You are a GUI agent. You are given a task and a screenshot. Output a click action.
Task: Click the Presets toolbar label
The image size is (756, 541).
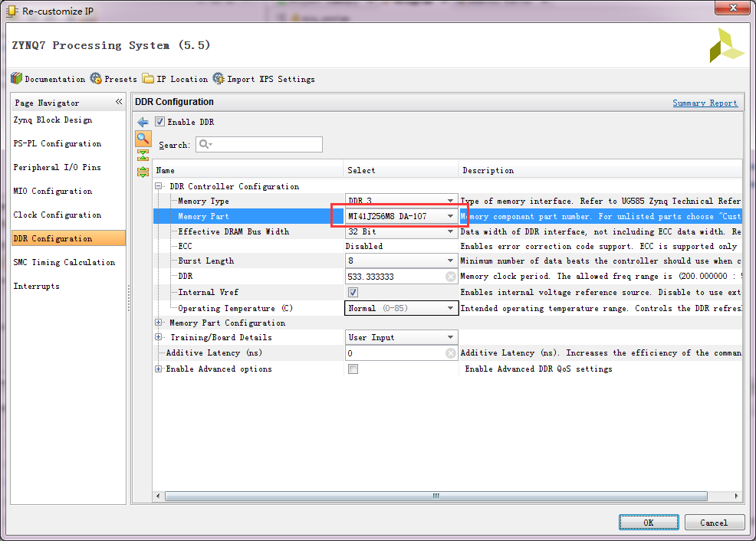point(120,79)
